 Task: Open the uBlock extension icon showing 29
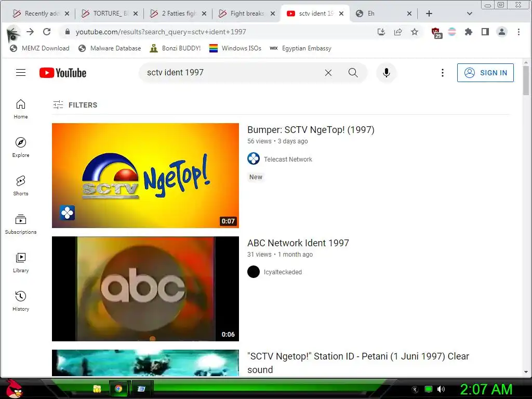pyautogui.click(x=436, y=33)
